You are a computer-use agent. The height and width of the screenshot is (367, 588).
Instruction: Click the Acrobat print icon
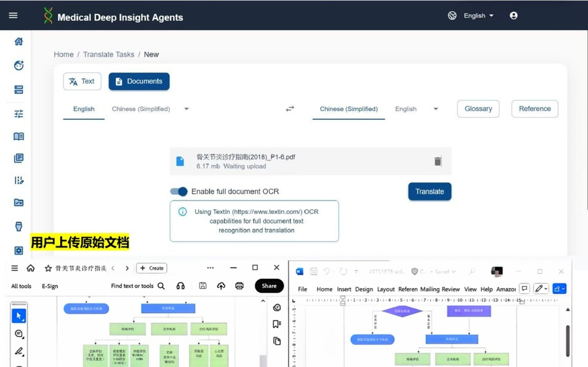pos(239,286)
